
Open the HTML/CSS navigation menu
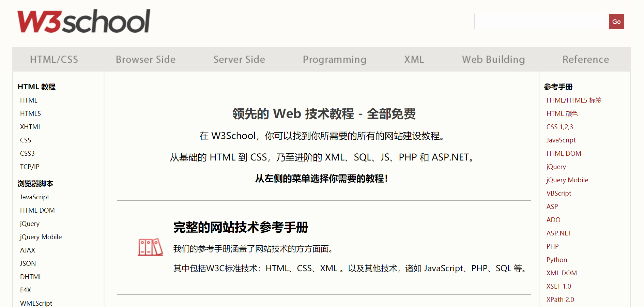(54, 59)
